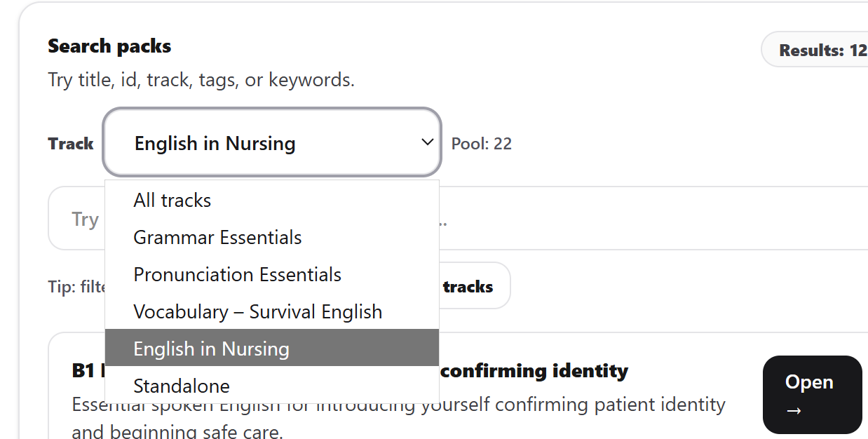Viewport: 868px width, 439px height.
Task: Pick "Vocabulary – Survival English" track
Action: click(x=257, y=311)
